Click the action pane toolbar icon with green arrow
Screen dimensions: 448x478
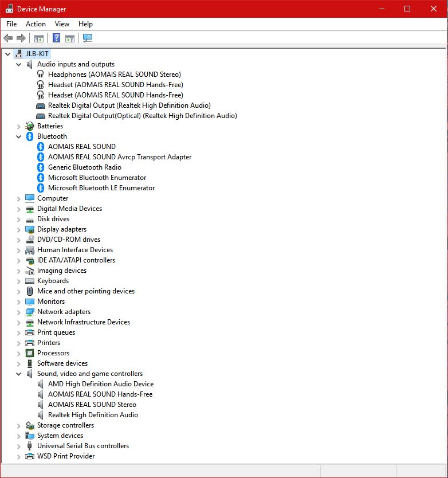coord(70,38)
